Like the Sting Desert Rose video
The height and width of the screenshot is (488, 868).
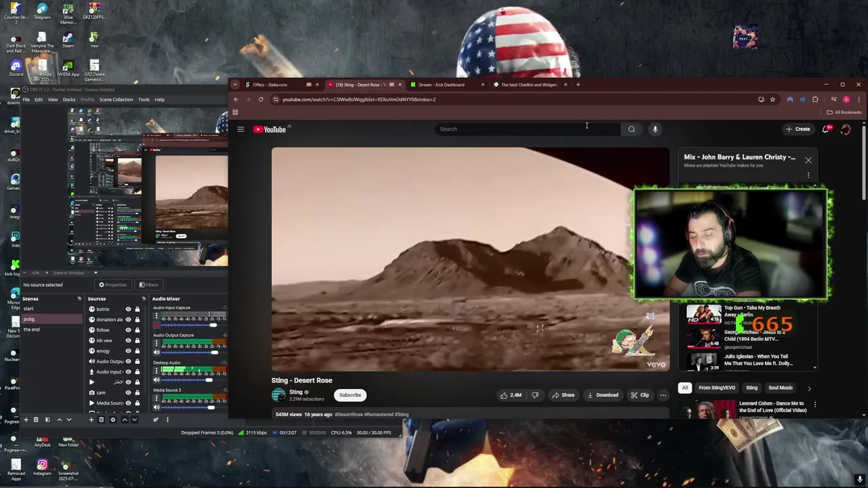511,395
